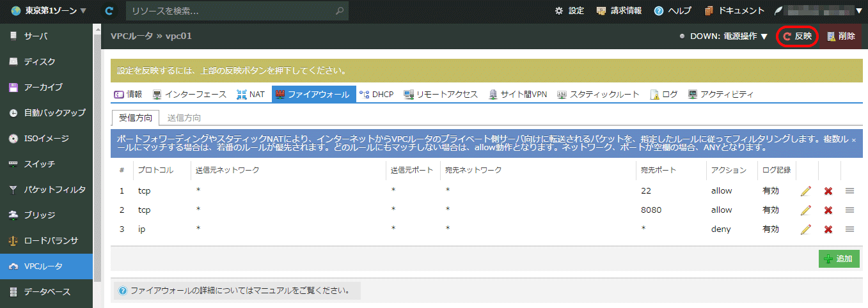Open the 東京第1ゾーン zone dropdown
Screen dimensions: 868x308
[49, 11]
